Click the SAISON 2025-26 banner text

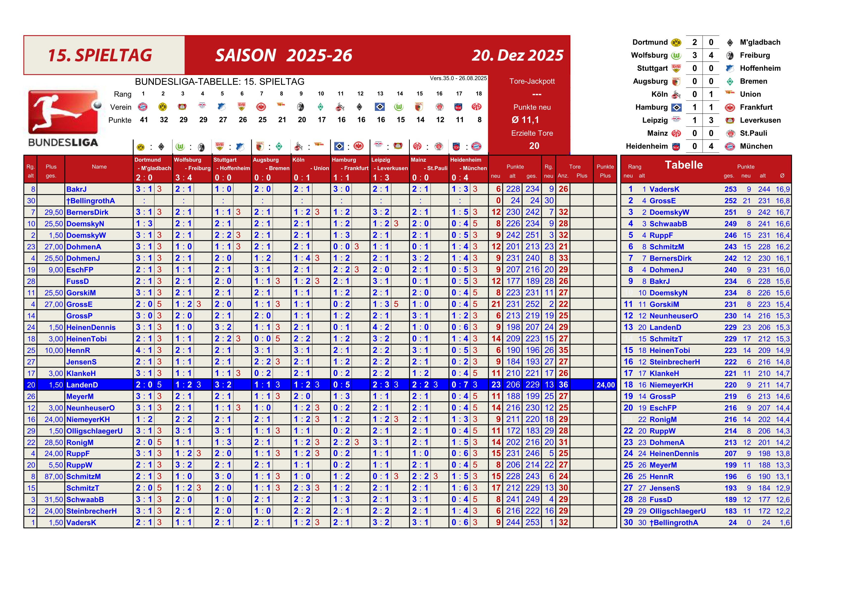tap(284, 56)
